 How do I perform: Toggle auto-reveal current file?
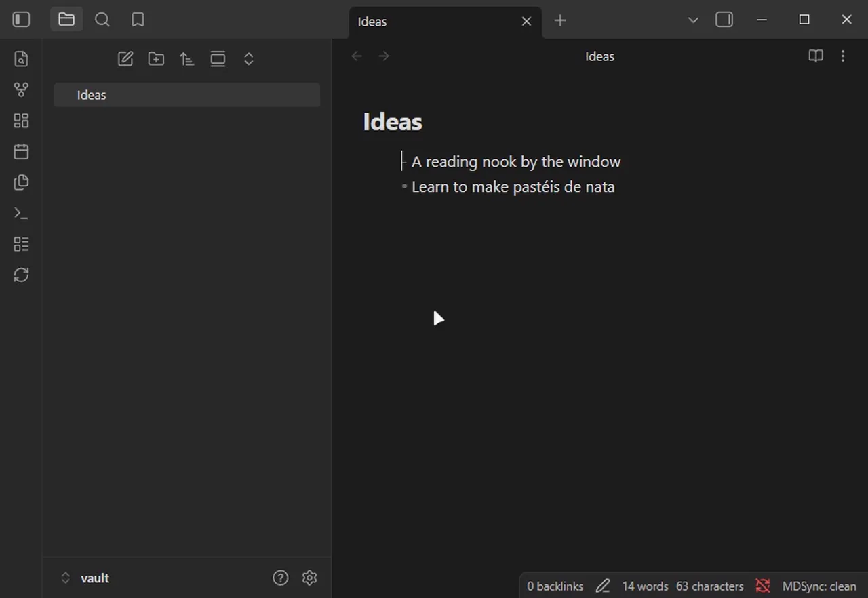pos(218,59)
